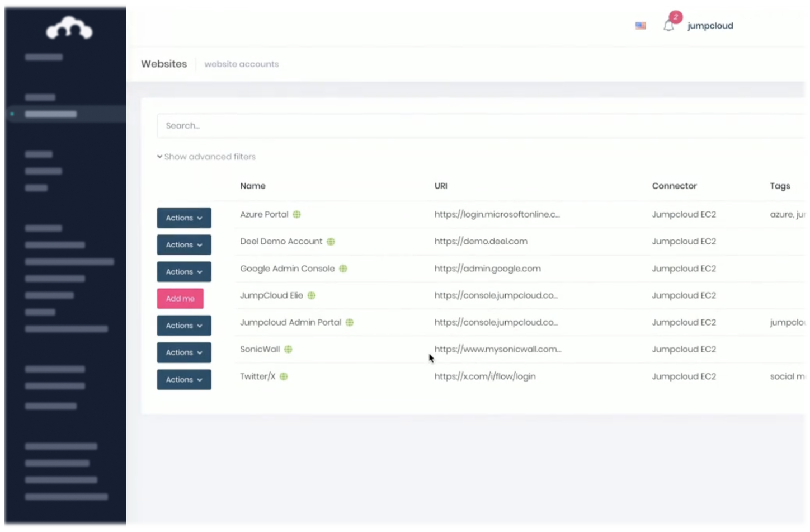Click the www.mysonicwall.com URI

tap(497, 350)
